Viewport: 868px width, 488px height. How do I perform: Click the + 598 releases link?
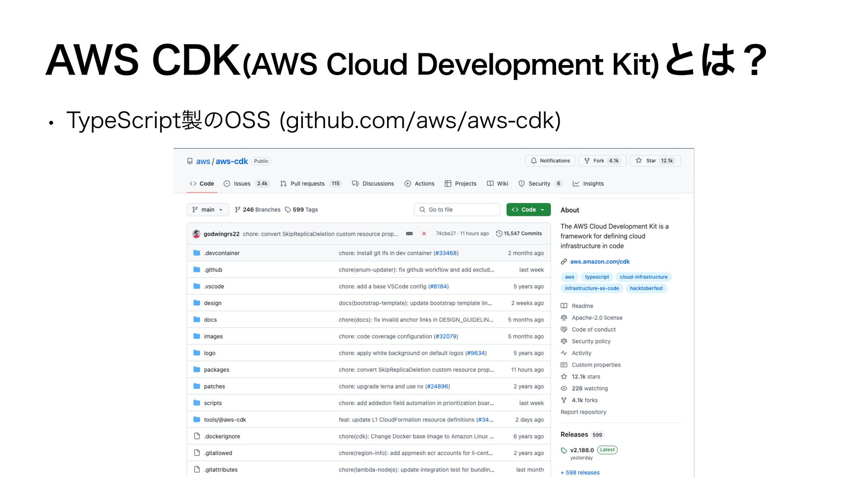[x=580, y=473]
